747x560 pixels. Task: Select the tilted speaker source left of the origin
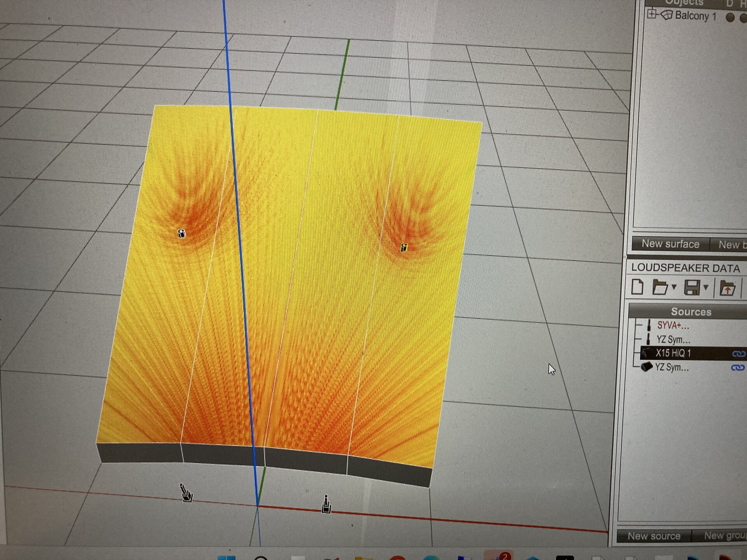click(186, 493)
